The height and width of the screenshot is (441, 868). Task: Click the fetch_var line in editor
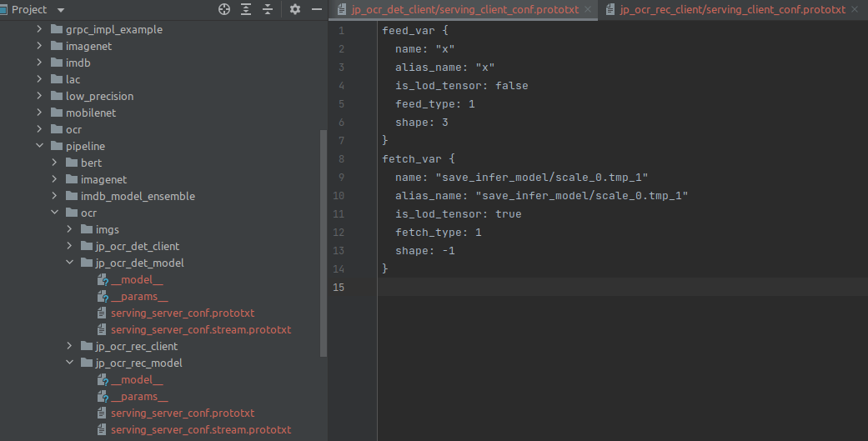pos(418,158)
